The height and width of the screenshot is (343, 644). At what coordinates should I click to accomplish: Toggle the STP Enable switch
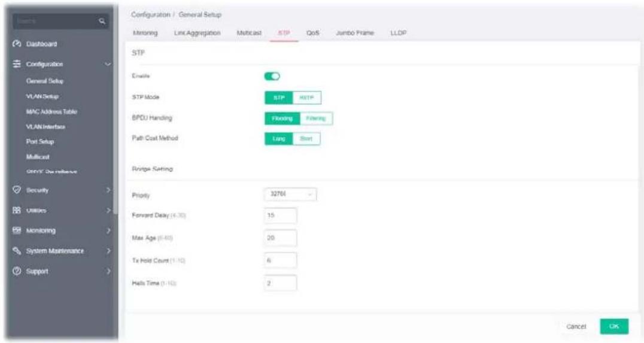[272, 76]
